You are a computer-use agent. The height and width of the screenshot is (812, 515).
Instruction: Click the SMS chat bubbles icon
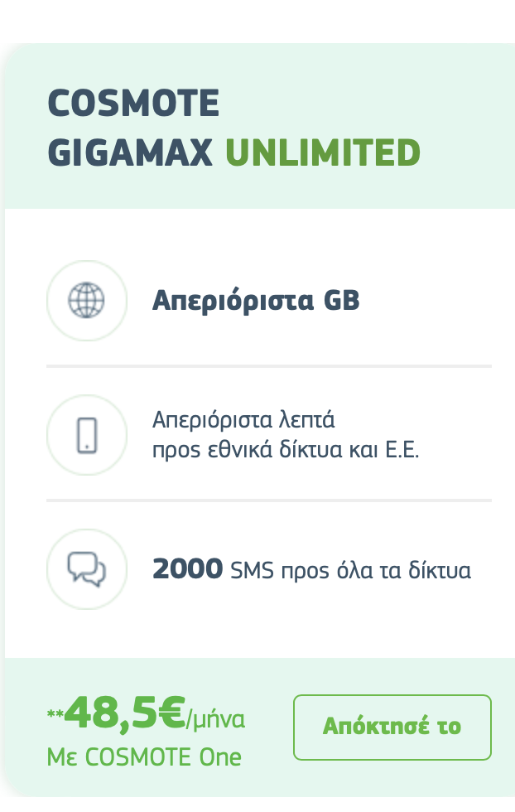(87, 569)
